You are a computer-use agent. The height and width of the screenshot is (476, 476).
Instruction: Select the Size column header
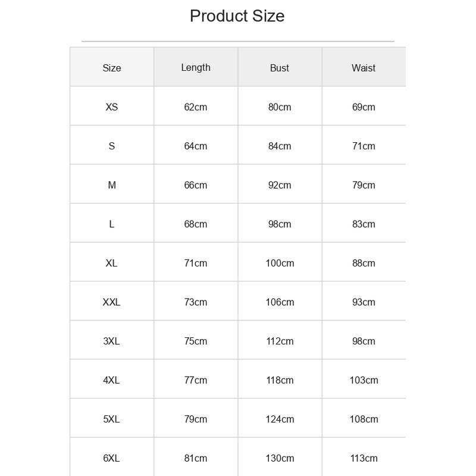tap(112, 68)
